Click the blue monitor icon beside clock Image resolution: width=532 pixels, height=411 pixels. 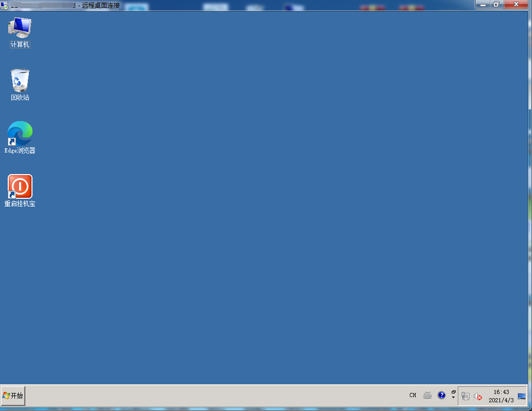point(522,396)
